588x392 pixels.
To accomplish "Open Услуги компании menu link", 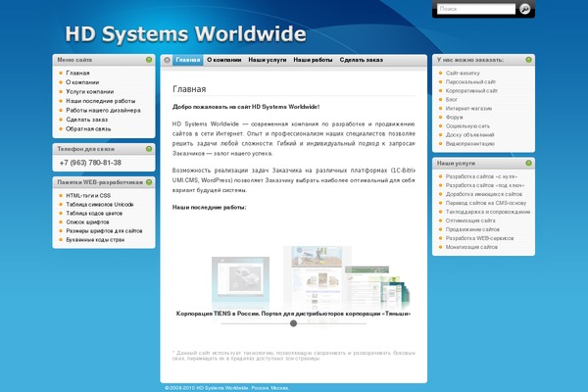I will pyautogui.click(x=89, y=91).
